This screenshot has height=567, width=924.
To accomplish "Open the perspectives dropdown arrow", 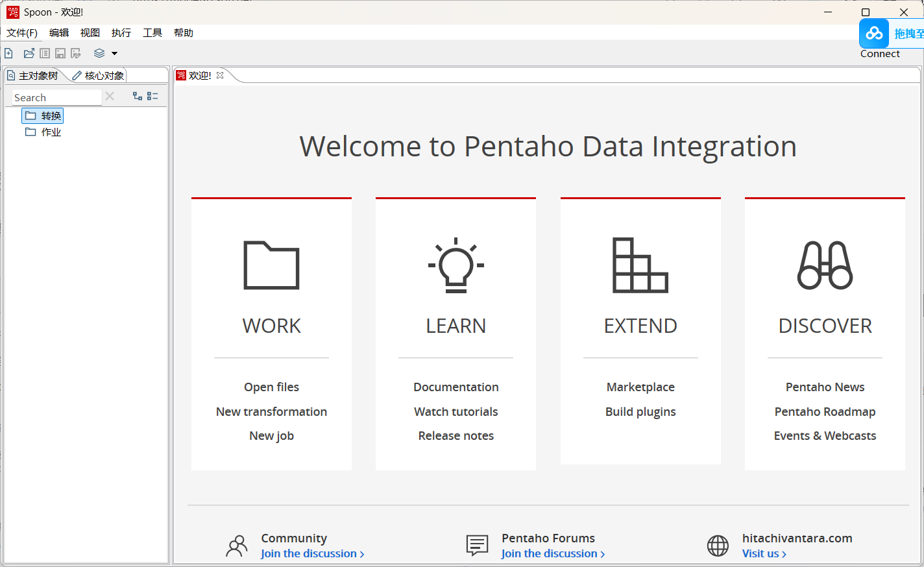I will [115, 53].
